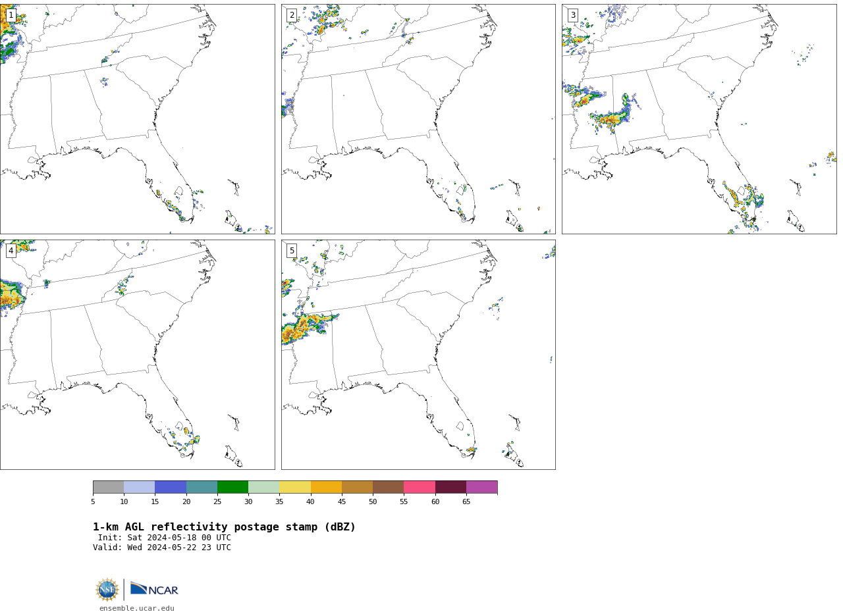Select the light blue 10-15 dBZ swatch
The width and height of the screenshot is (843, 616).
point(140,487)
